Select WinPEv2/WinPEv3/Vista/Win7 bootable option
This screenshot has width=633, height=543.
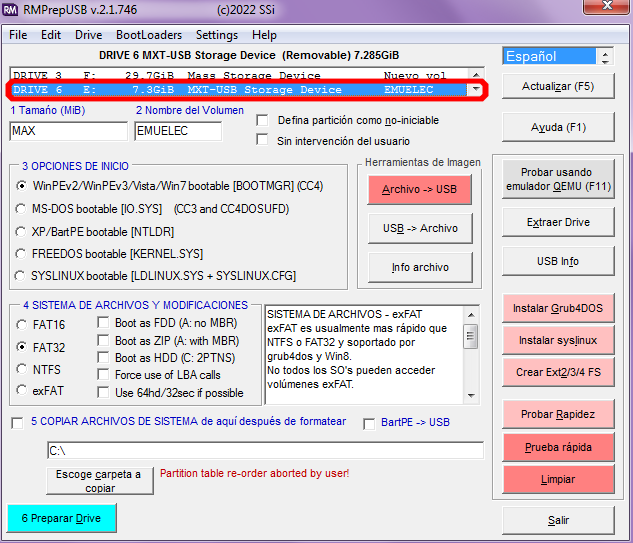point(21,186)
